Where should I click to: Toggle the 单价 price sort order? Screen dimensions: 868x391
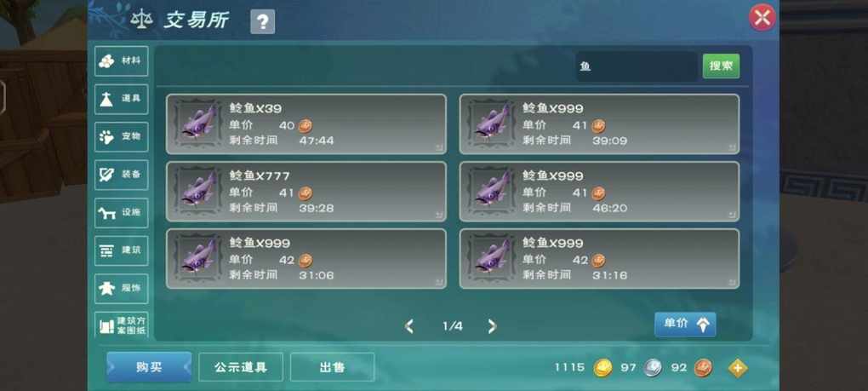click(x=685, y=325)
